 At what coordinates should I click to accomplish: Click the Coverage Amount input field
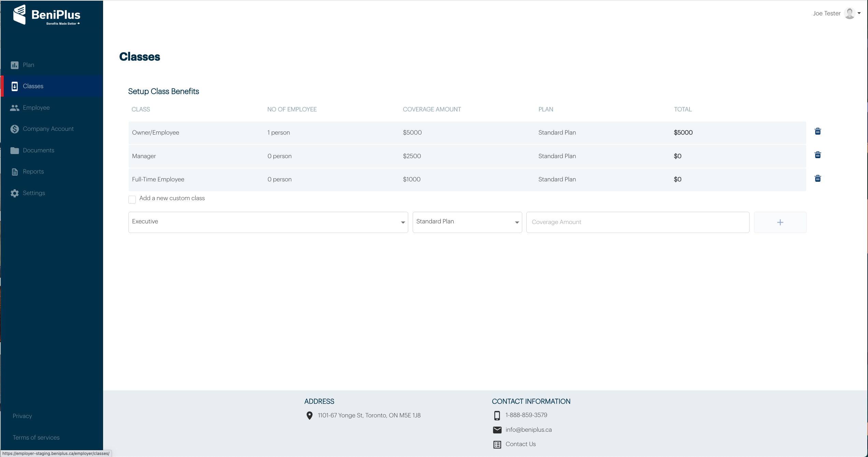point(638,222)
